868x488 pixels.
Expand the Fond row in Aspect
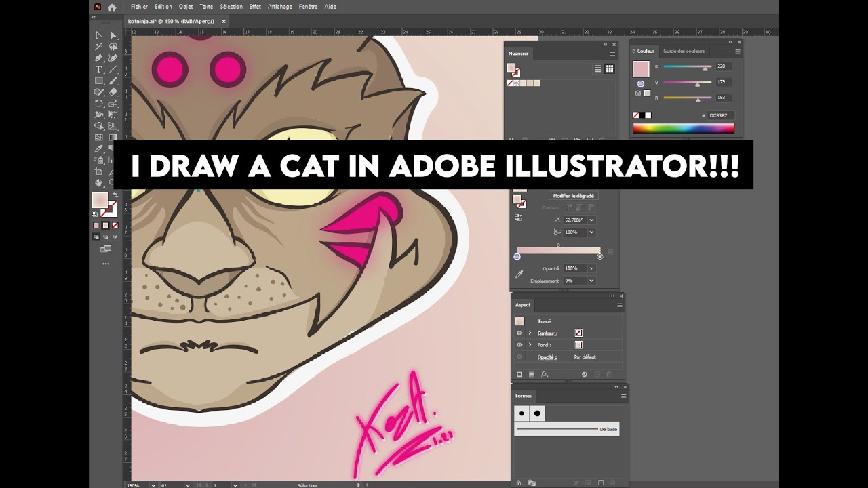coord(530,345)
